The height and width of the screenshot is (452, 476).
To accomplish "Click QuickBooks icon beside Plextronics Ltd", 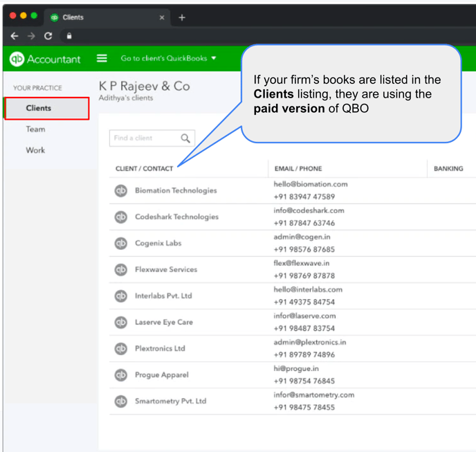I will [x=121, y=349].
